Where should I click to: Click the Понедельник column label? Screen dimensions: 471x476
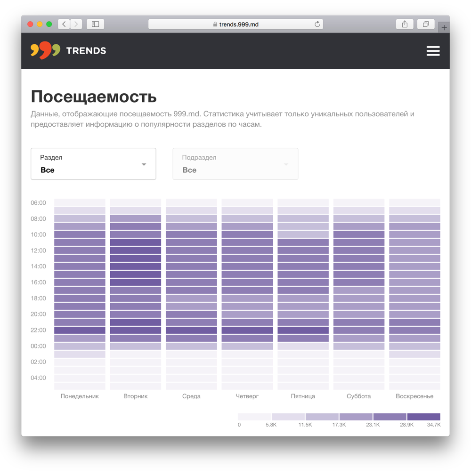80,396
